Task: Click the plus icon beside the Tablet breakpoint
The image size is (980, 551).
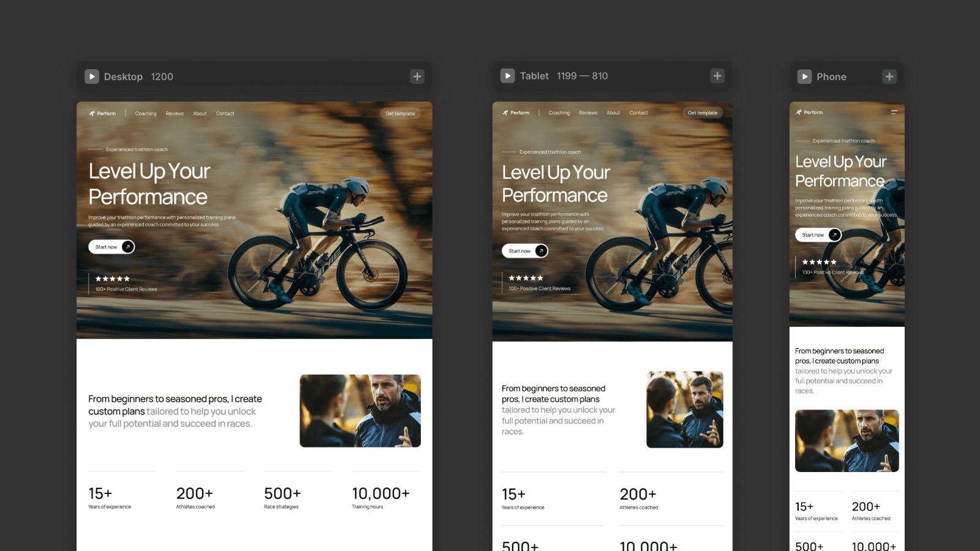Action: 717,75
